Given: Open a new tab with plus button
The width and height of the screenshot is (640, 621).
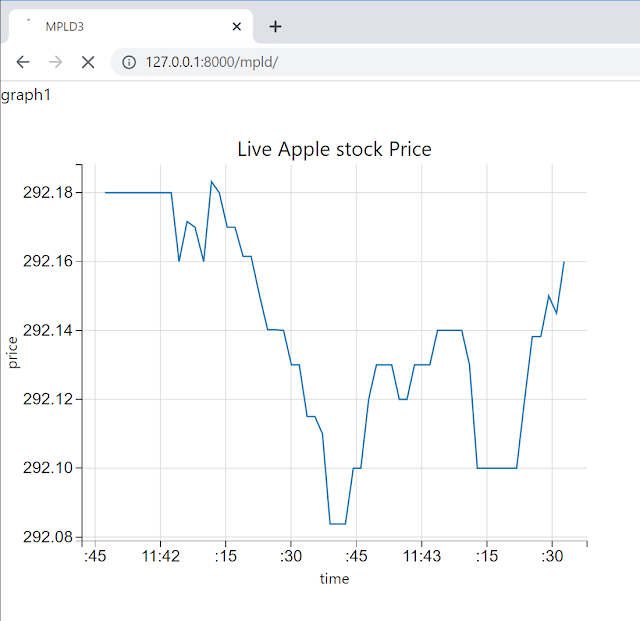Looking at the screenshot, I should [x=276, y=27].
